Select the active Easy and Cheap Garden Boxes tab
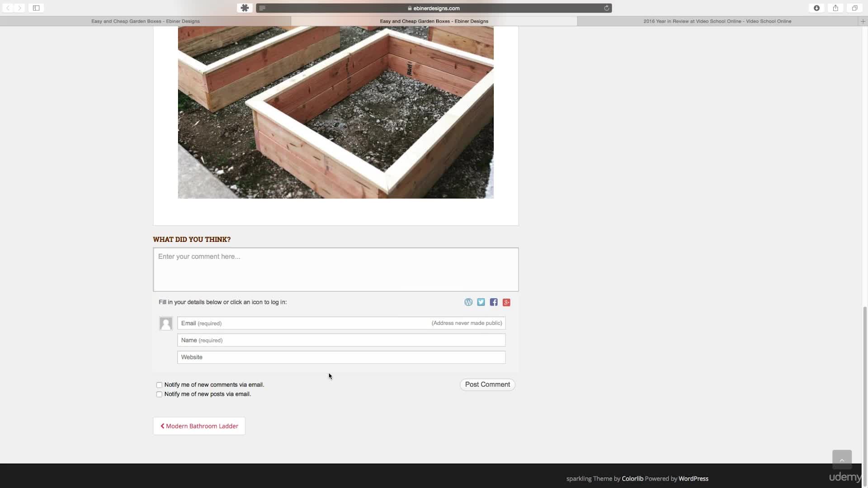The width and height of the screenshot is (868, 488). tap(434, 21)
